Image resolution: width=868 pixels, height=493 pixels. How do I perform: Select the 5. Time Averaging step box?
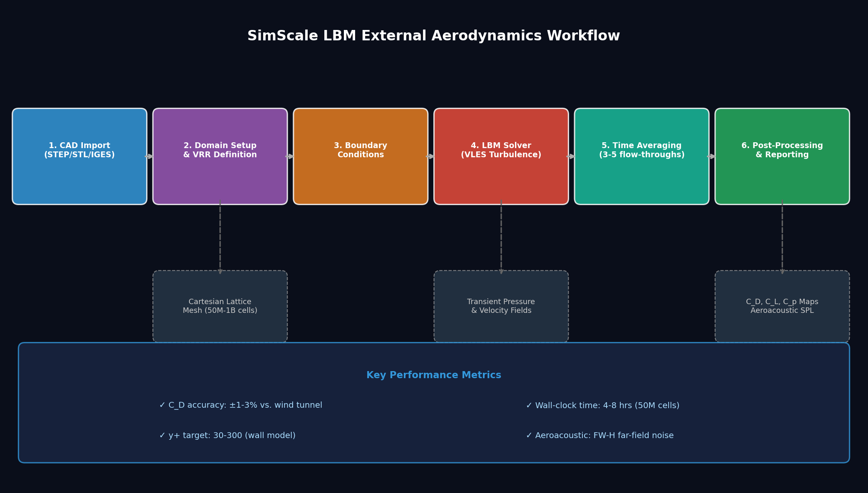coord(642,156)
